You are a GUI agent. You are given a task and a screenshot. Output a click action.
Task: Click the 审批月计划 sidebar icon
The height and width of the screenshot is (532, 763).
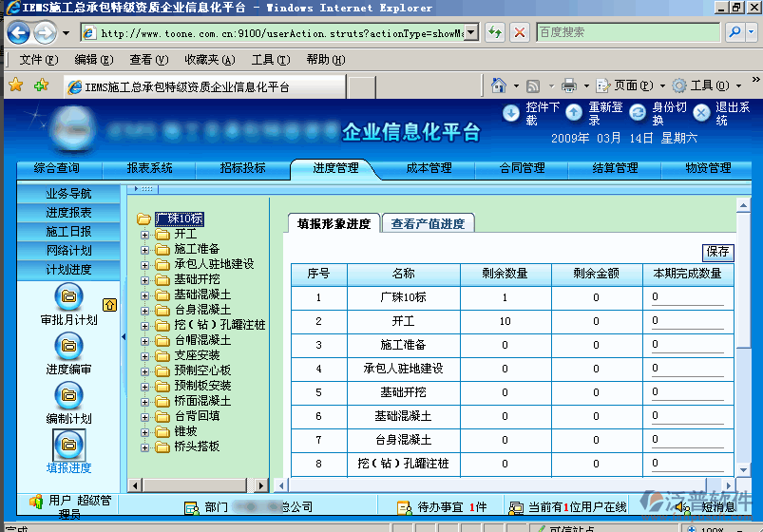click(68, 297)
